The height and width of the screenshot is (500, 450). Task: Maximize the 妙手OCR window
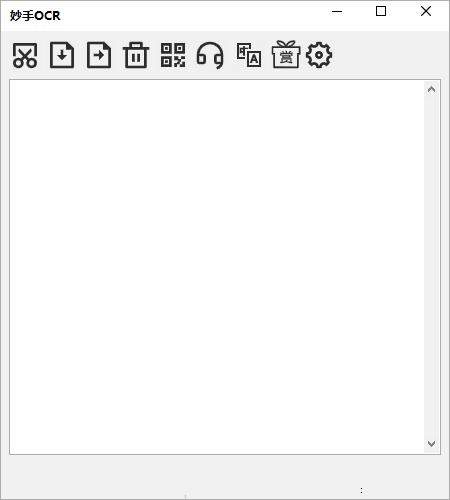[x=381, y=12]
